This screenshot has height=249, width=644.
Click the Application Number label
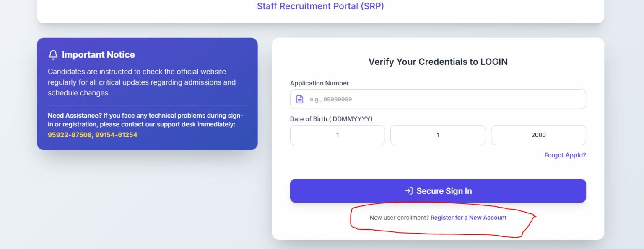(x=319, y=83)
